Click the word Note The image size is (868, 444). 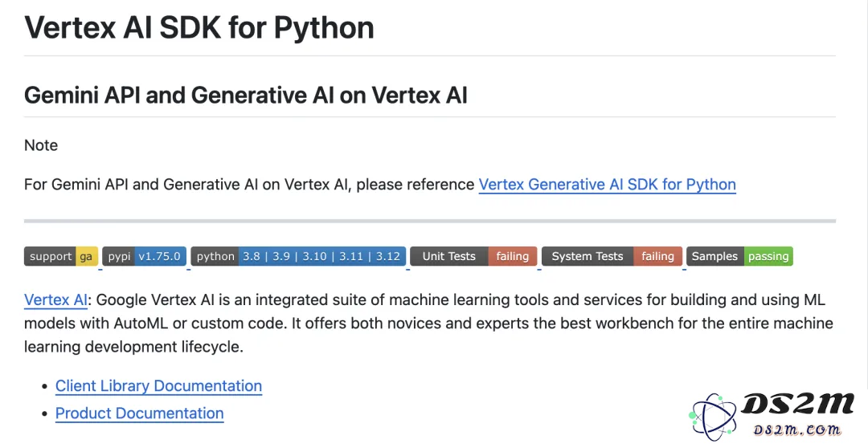41,145
